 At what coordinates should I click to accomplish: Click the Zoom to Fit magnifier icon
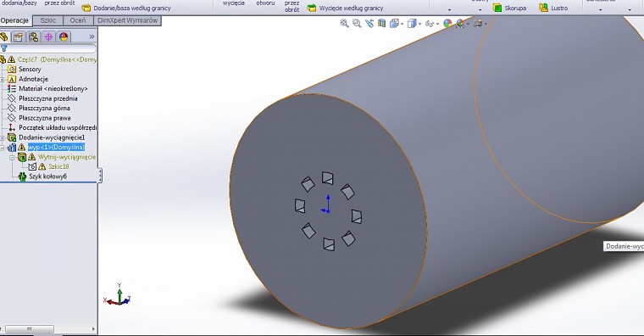click(344, 24)
